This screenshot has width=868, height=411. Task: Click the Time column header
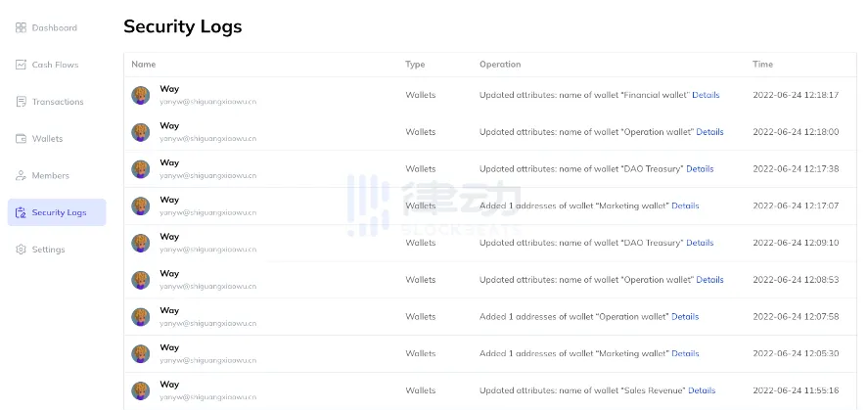pyautogui.click(x=762, y=65)
